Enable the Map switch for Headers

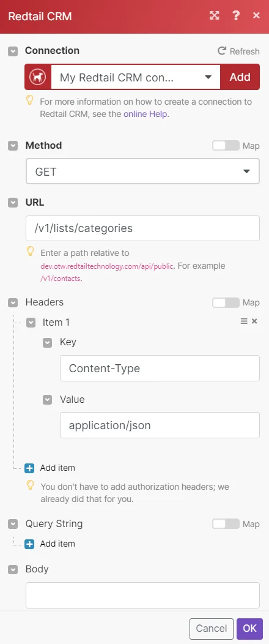click(226, 302)
